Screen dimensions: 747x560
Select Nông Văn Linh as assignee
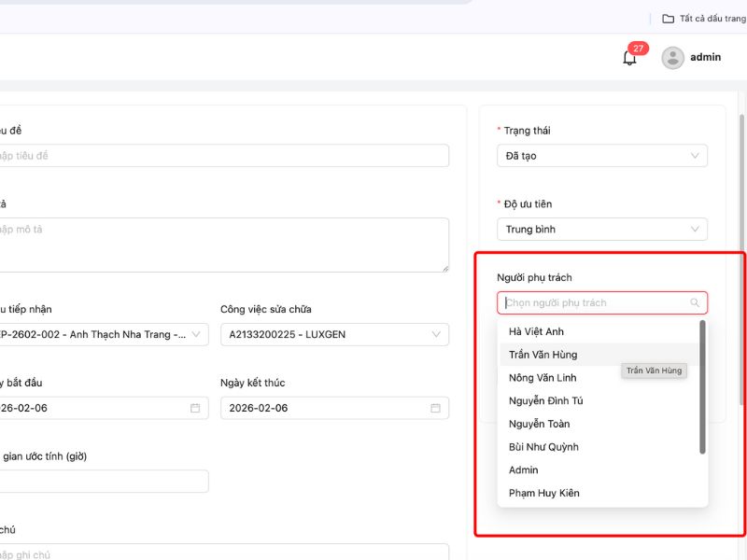coord(543,378)
